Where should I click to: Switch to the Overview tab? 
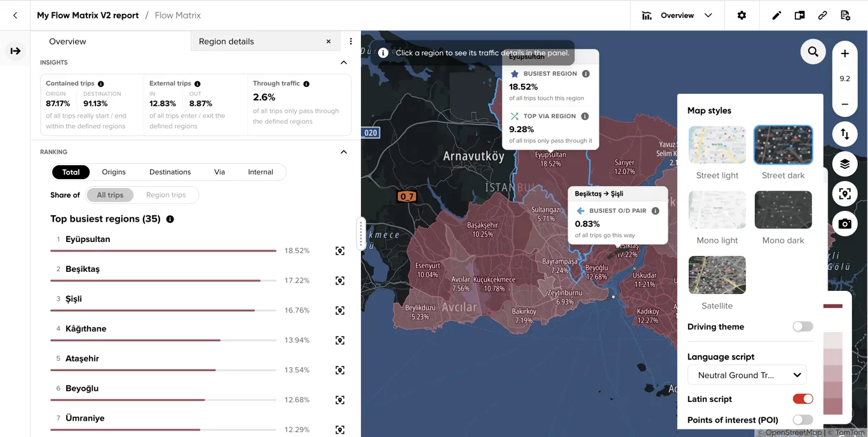[67, 41]
